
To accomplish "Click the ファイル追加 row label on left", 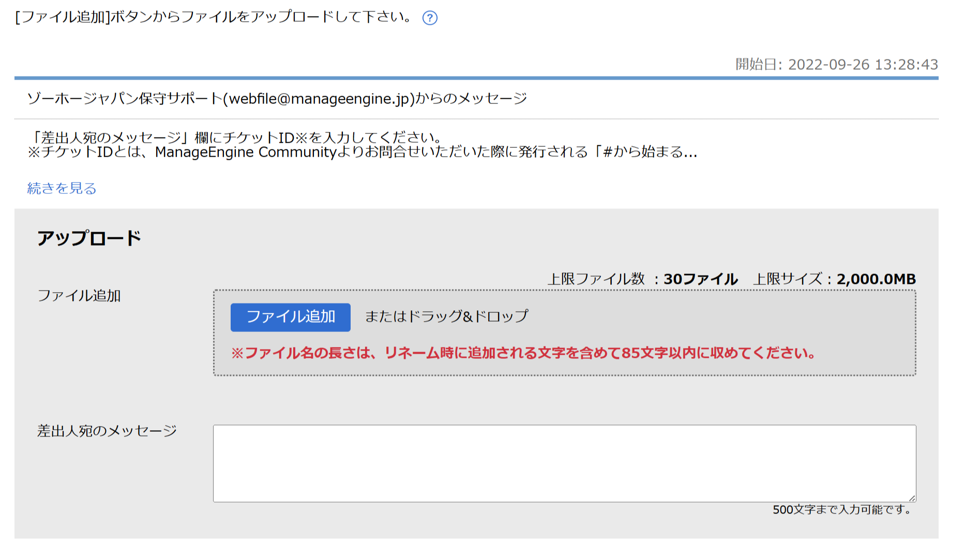I will tap(79, 296).
